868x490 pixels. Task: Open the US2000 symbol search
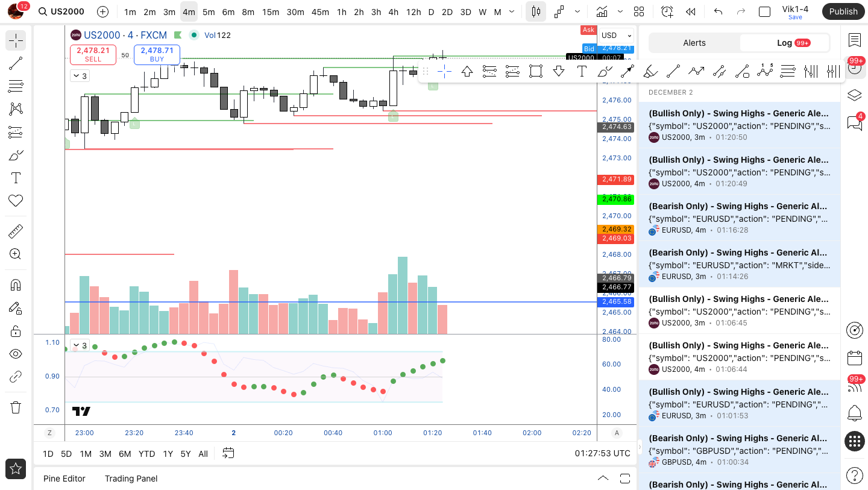(x=61, y=11)
